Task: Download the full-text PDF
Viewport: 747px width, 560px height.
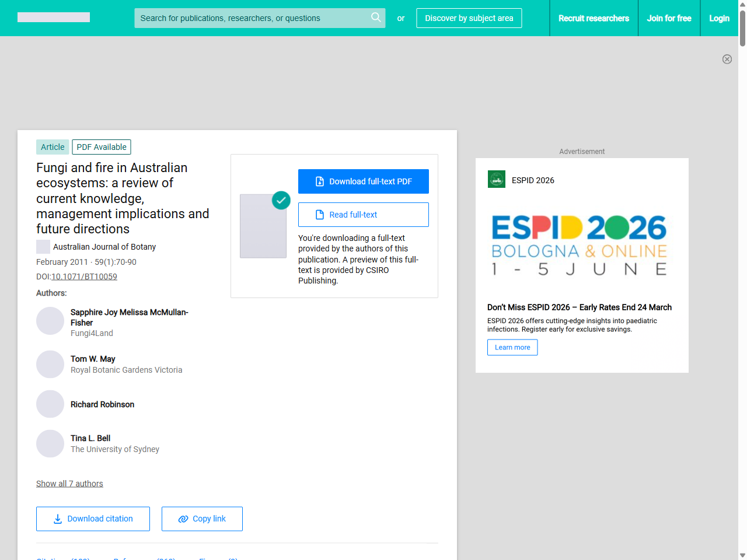Action: (363, 181)
